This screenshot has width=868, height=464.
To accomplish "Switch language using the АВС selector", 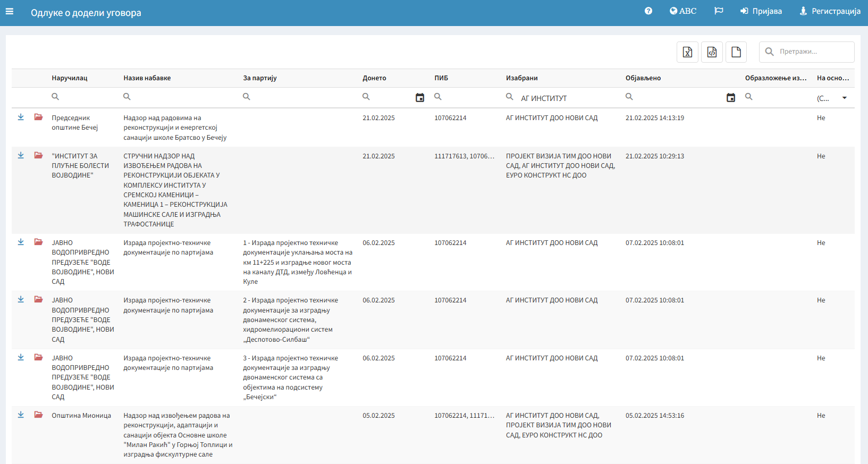I will pos(683,11).
